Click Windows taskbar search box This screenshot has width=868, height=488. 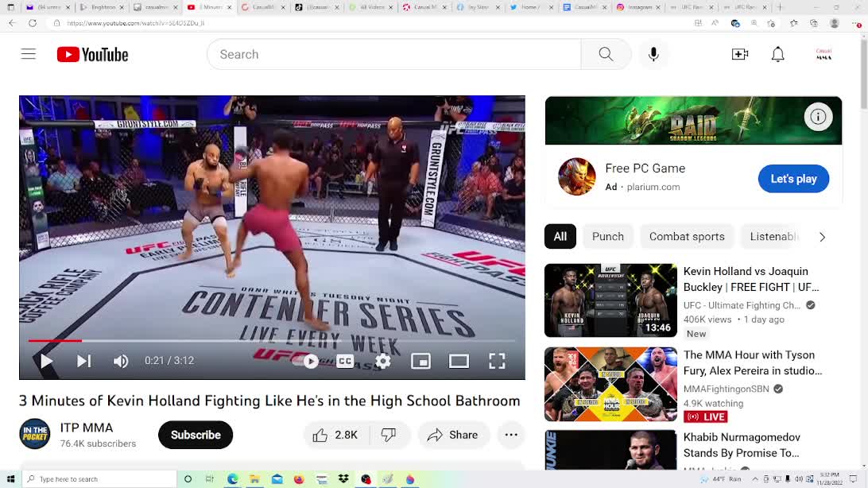[99, 479]
